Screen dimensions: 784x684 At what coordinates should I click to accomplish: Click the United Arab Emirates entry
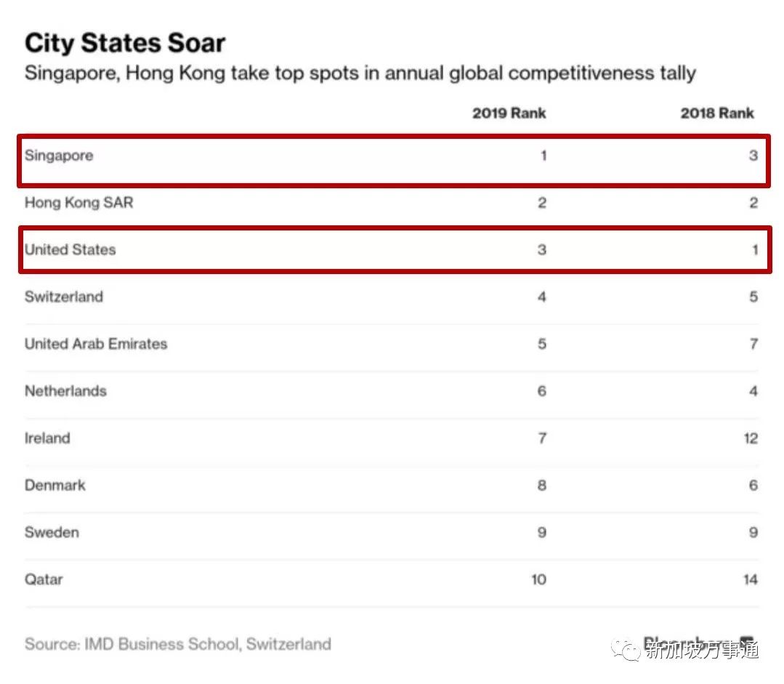[x=96, y=344]
